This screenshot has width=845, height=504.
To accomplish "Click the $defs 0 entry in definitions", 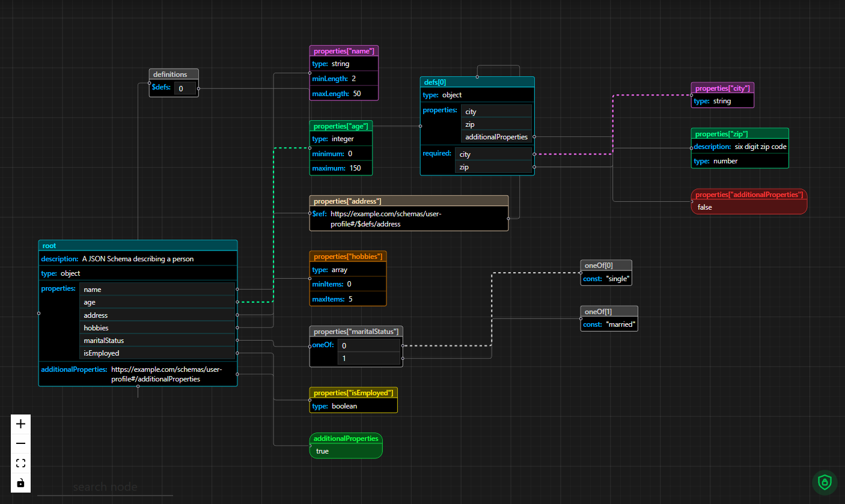I will click(185, 89).
